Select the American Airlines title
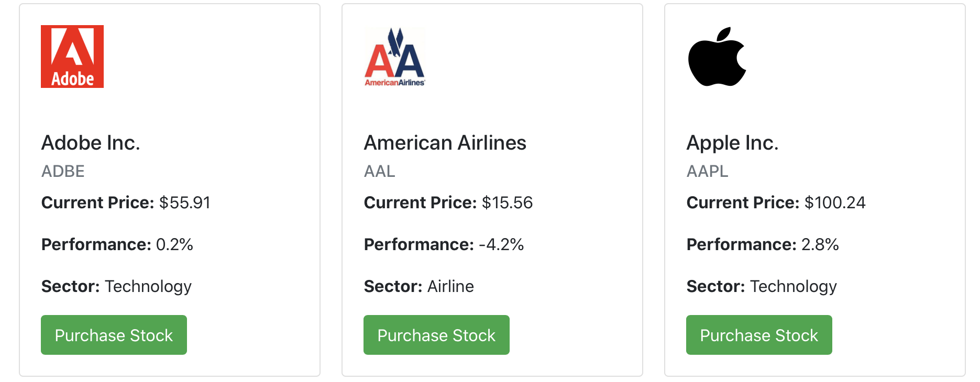 (445, 143)
